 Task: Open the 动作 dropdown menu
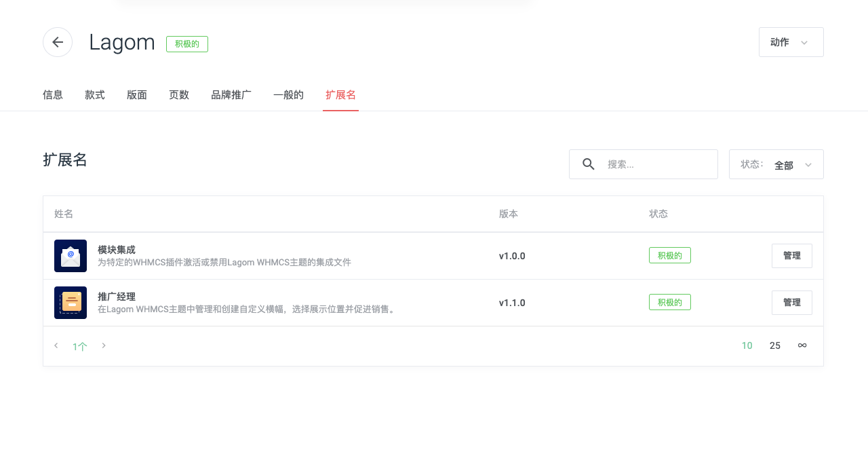pos(791,42)
